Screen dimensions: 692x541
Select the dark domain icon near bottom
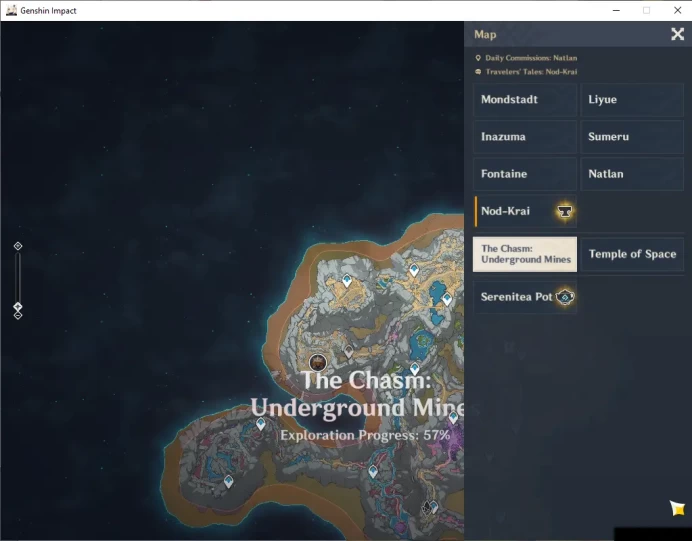pyautogui.click(x=426, y=508)
